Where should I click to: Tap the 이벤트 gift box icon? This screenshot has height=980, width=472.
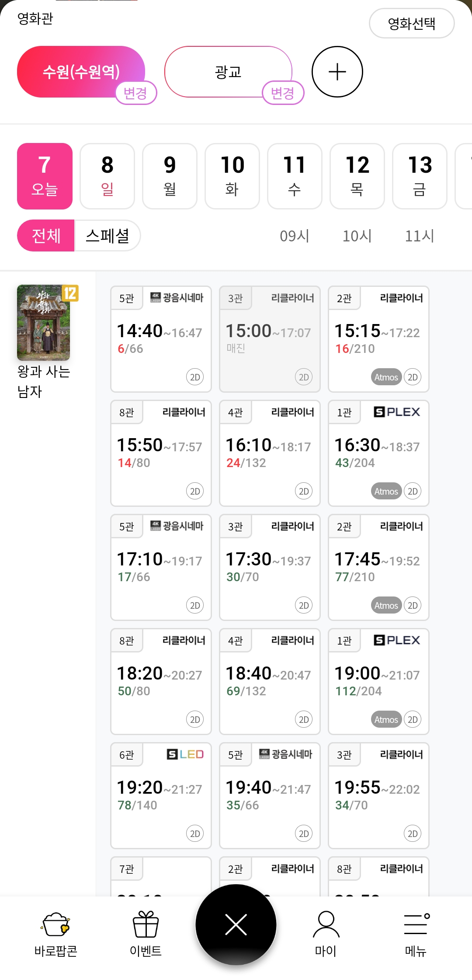tap(146, 925)
